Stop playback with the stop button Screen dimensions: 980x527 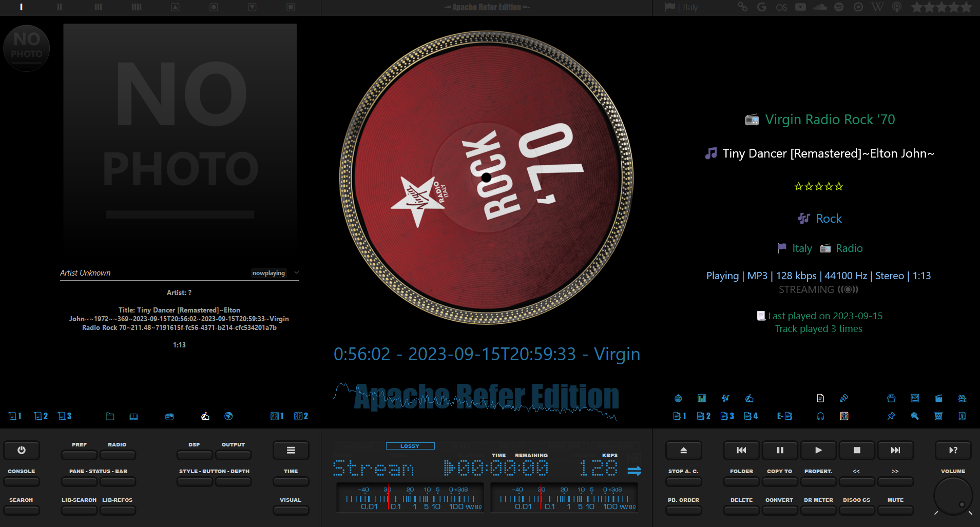pos(857,450)
